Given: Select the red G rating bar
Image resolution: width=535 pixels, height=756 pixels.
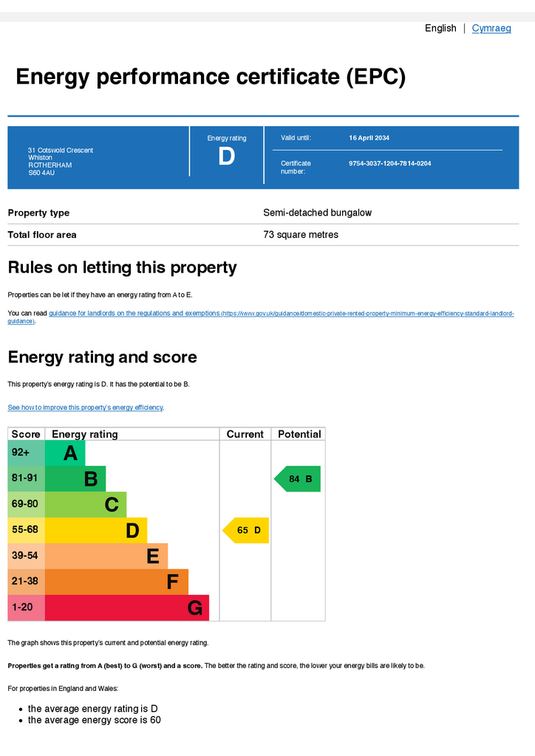Looking at the screenshot, I should tap(127, 608).
